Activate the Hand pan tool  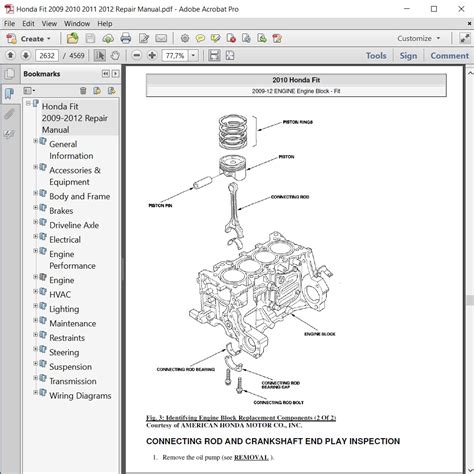point(115,55)
